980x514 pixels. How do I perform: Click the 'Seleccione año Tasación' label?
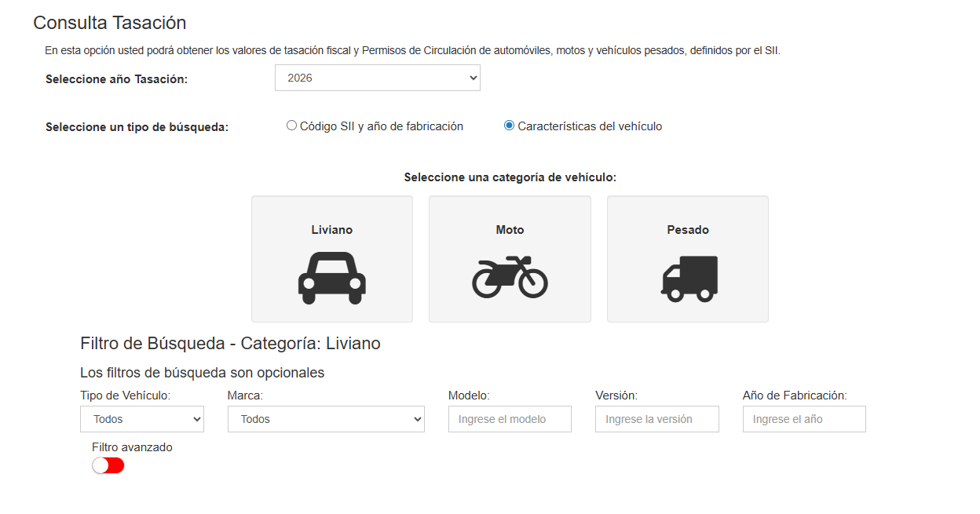[117, 79]
